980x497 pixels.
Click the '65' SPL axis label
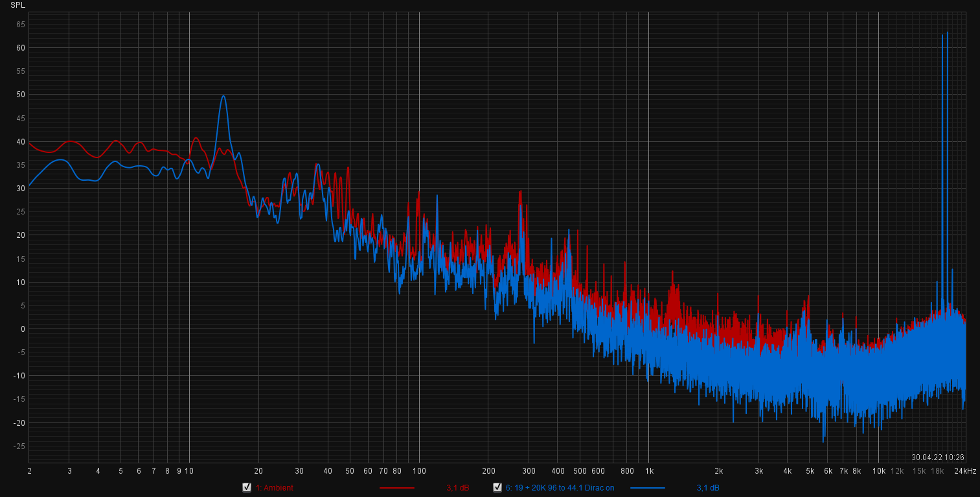click(x=20, y=24)
